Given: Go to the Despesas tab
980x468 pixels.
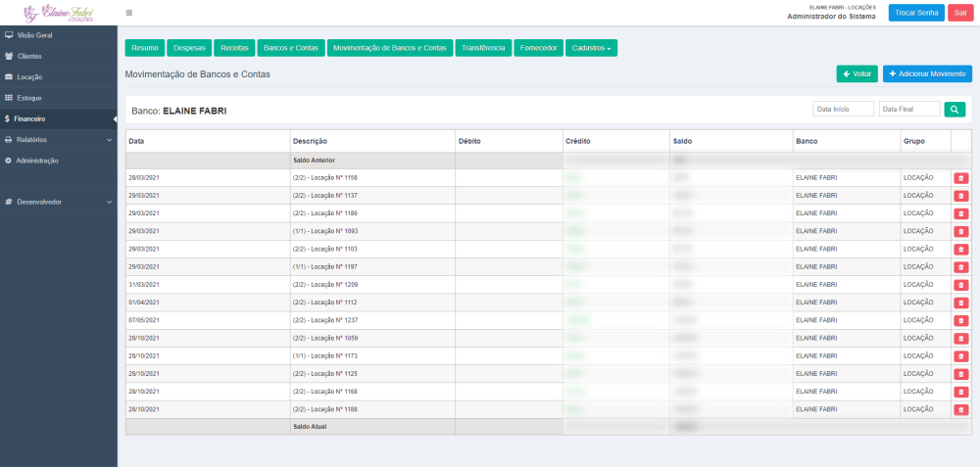Looking at the screenshot, I should [x=189, y=48].
